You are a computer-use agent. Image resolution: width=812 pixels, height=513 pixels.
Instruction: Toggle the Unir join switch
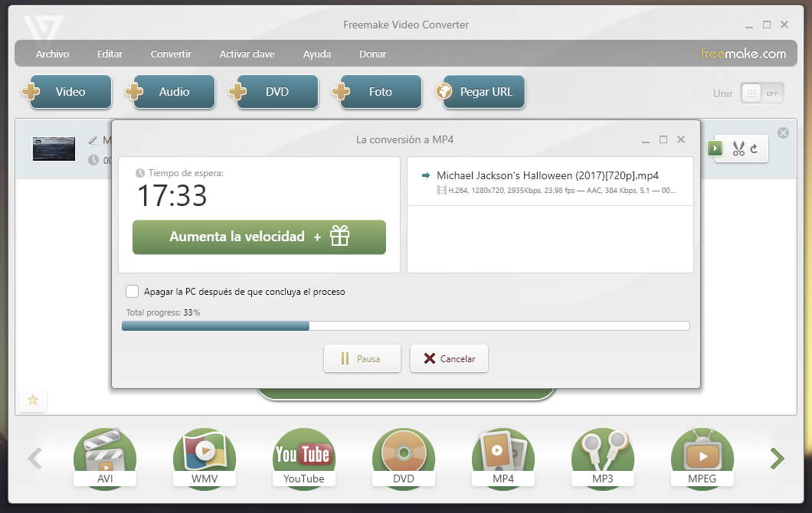761,93
